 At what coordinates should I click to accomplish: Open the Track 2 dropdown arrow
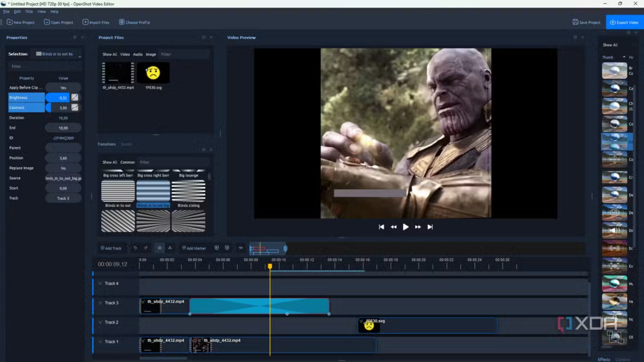point(100,322)
